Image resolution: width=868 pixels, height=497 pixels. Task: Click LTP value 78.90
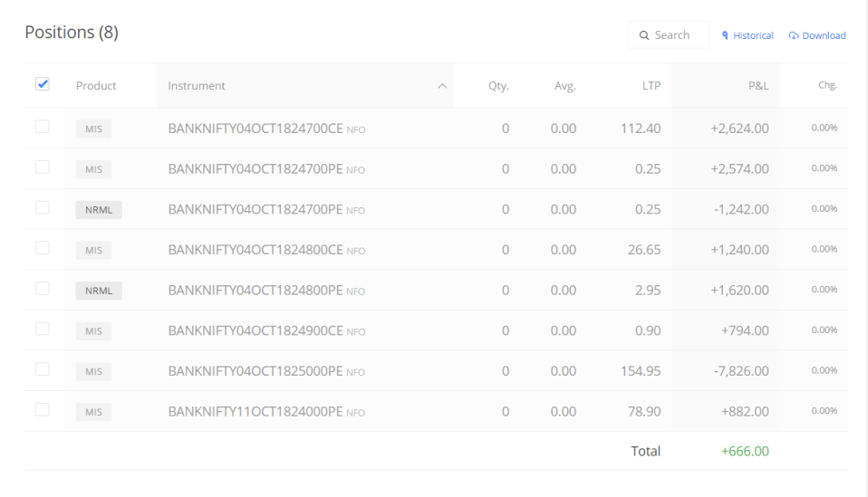(644, 411)
